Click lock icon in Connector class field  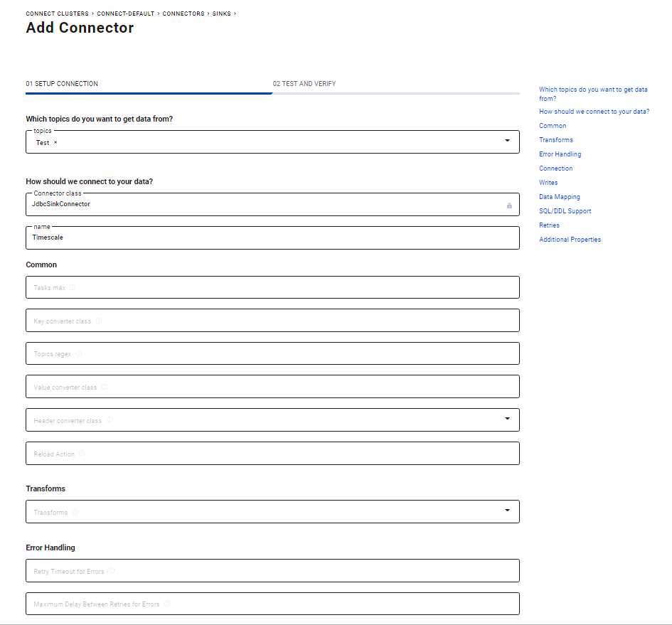pyautogui.click(x=509, y=205)
